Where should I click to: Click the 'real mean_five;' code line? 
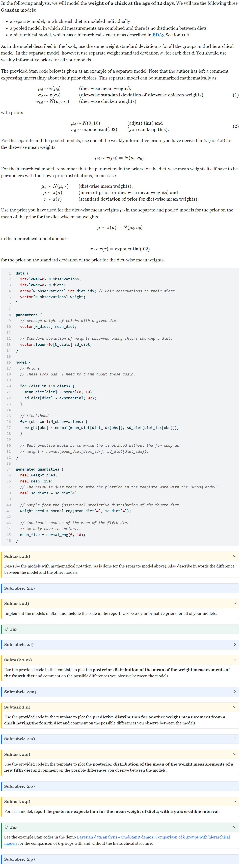pos(36,481)
